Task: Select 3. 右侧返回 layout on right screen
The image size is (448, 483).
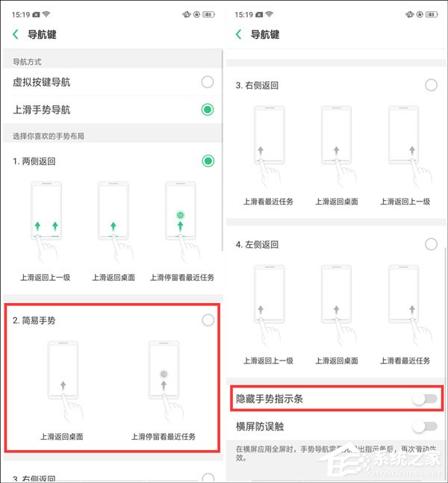Action: coord(431,84)
